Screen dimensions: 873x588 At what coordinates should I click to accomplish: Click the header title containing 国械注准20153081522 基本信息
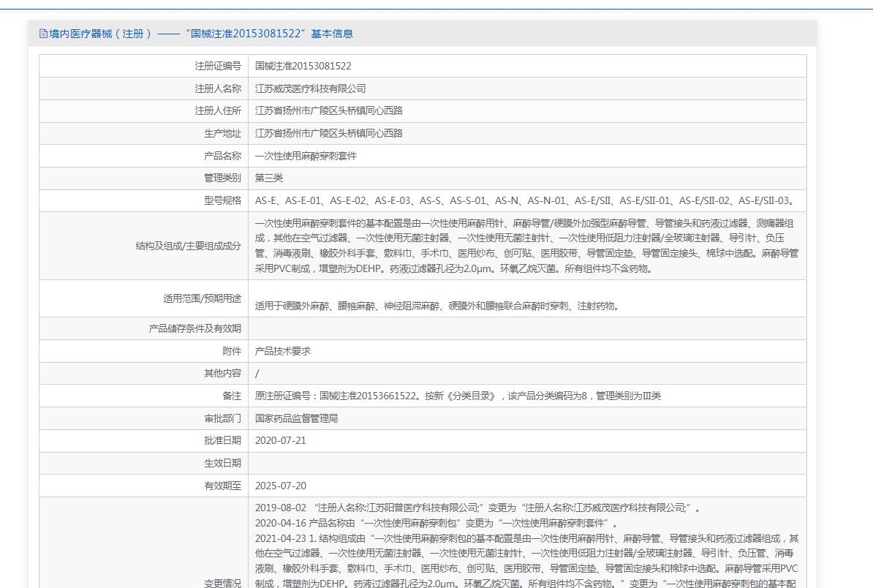201,34
